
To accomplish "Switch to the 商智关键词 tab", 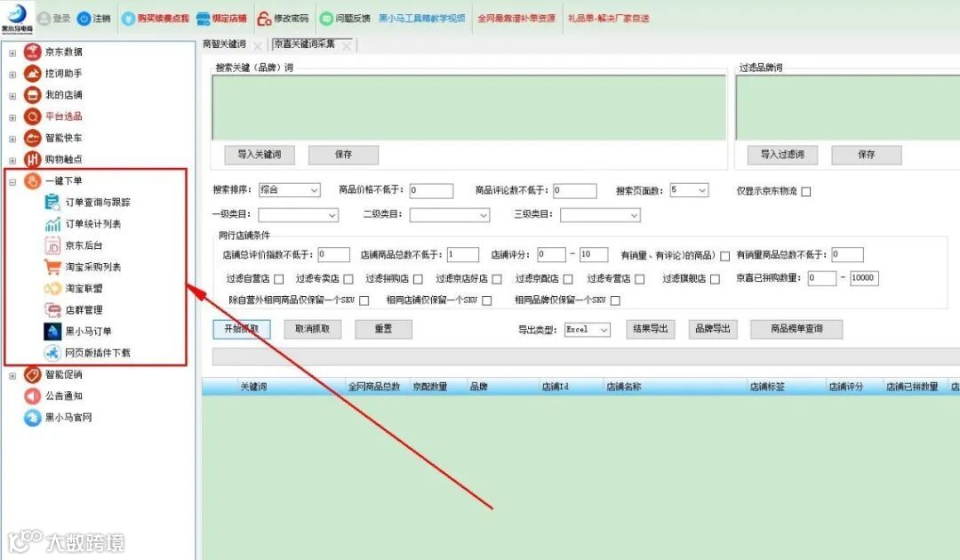I will point(224,44).
